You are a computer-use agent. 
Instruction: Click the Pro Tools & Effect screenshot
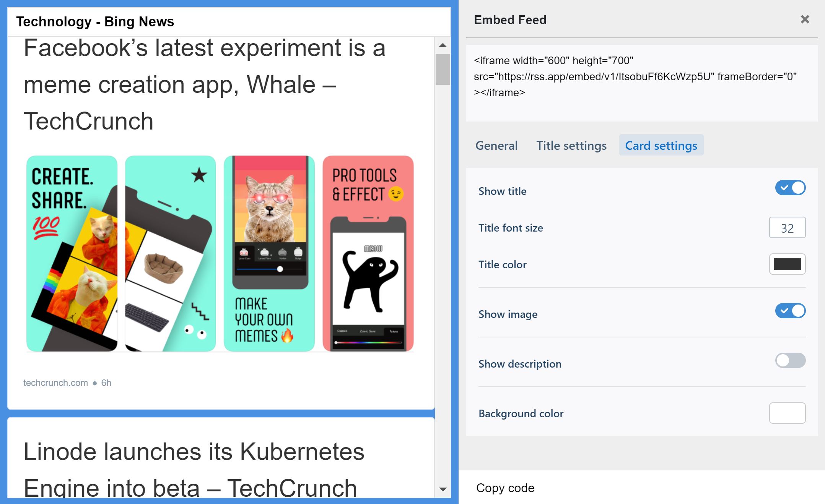tap(368, 253)
